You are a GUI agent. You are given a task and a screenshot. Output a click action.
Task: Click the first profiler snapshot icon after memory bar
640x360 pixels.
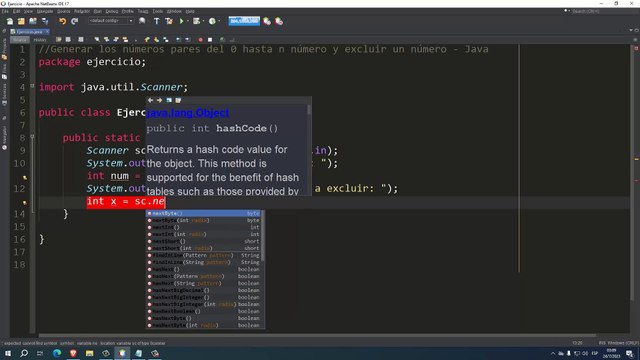click(267, 21)
